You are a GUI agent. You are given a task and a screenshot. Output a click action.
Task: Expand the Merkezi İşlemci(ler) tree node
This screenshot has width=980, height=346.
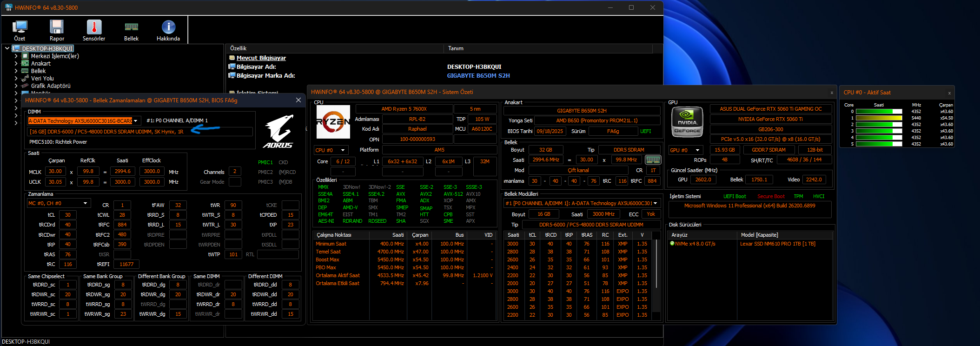(x=16, y=56)
